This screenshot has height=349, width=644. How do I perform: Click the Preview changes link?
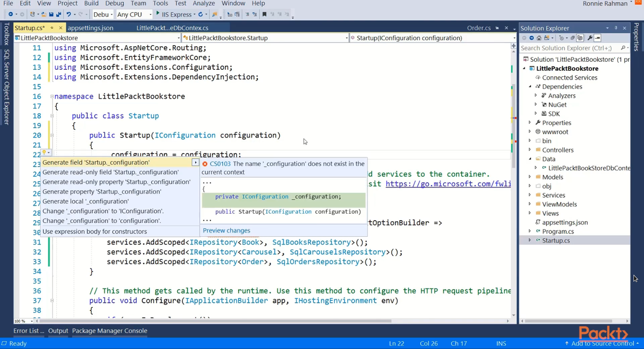pos(226,230)
